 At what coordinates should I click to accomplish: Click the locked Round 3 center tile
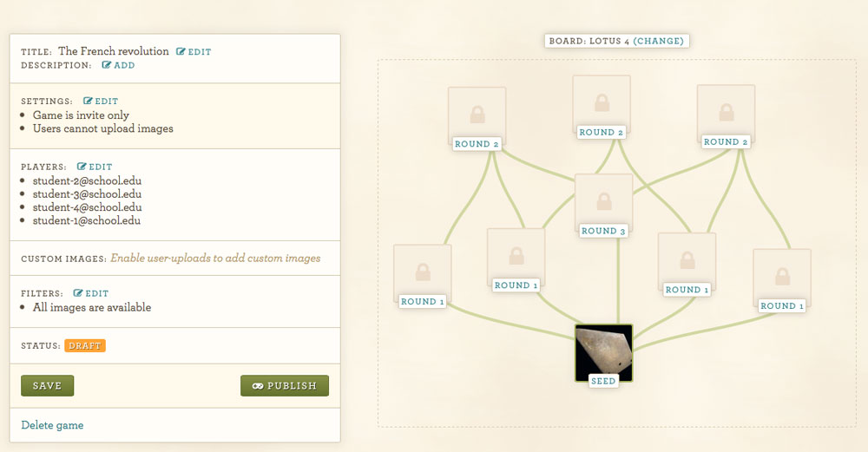click(x=603, y=202)
